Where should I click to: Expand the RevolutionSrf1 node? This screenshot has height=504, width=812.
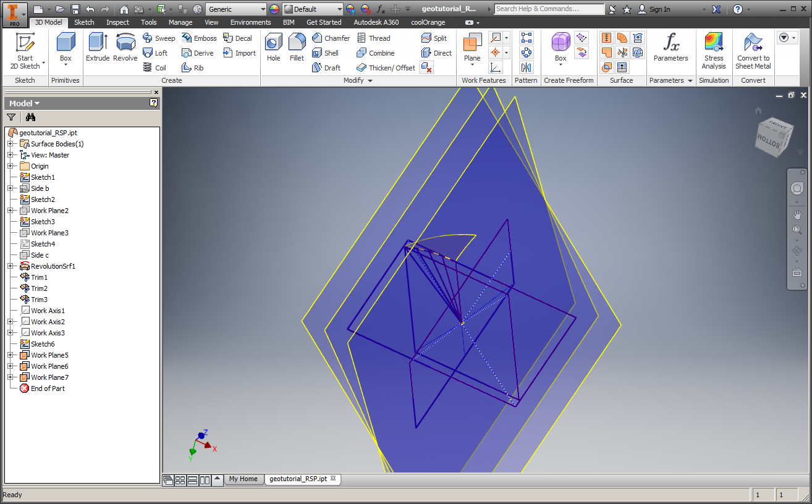coord(11,266)
